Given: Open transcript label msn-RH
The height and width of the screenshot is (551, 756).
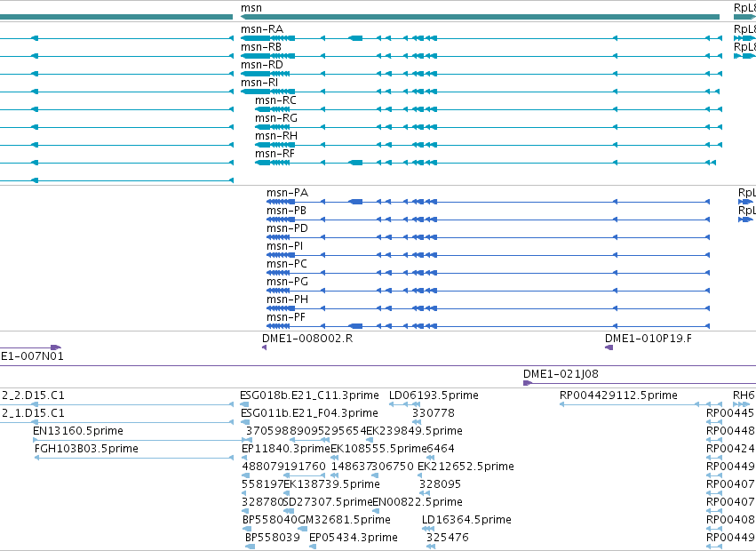Looking at the screenshot, I should (275, 137).
